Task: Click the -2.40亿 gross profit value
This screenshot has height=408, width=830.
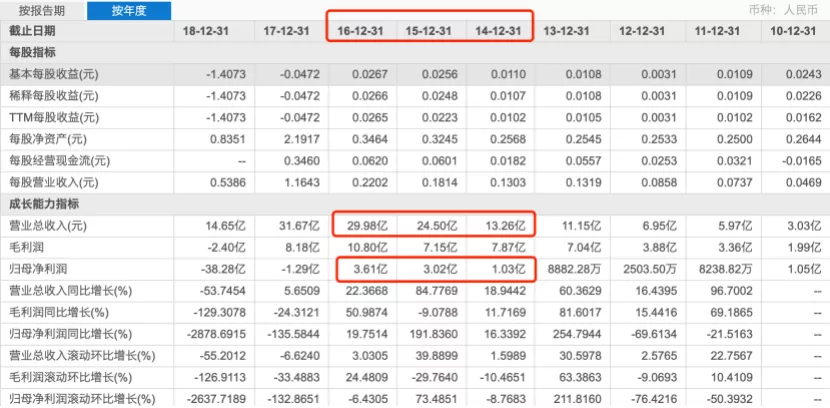Action: pyautogui.click(x=227, y=247)
